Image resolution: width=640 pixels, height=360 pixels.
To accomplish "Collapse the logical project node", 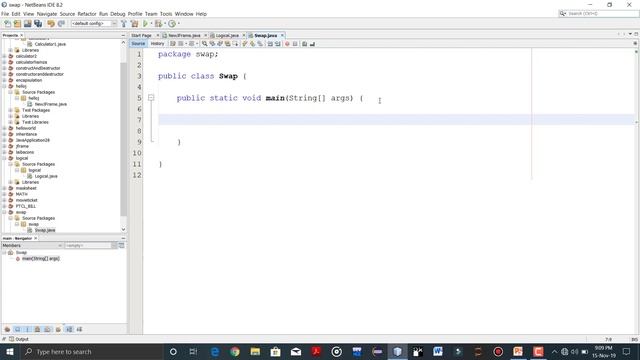I will click(x=4, y=158).
